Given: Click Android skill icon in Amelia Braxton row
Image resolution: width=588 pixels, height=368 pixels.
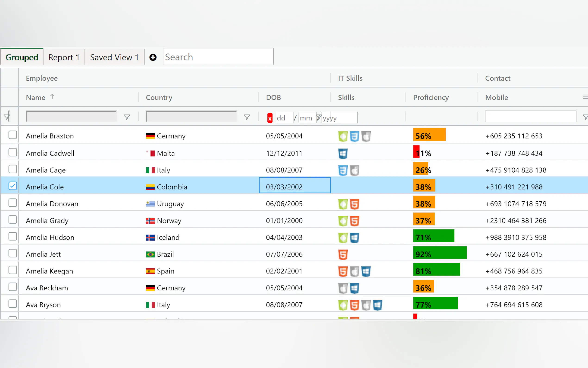Looking at the screenshot, I should pos(343,136).
